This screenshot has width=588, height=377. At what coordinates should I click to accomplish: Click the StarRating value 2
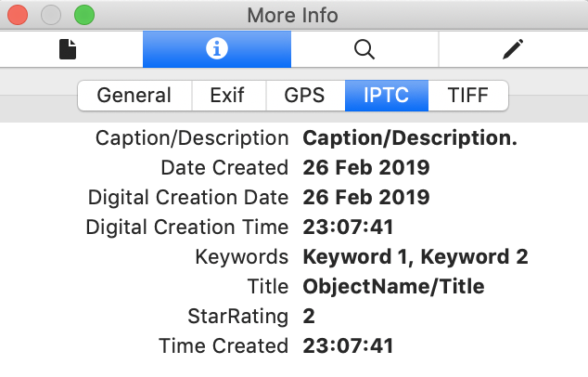click(309, 317)
